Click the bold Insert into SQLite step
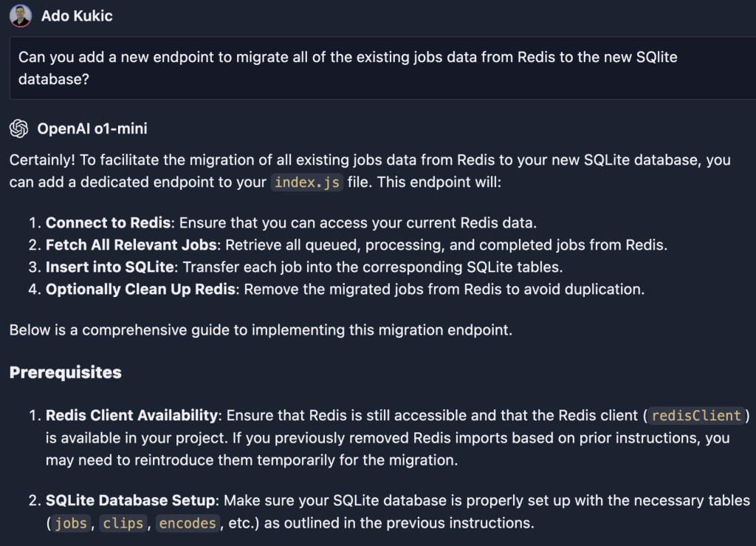This screenshot has height=546, width=756. coord(109,267)
